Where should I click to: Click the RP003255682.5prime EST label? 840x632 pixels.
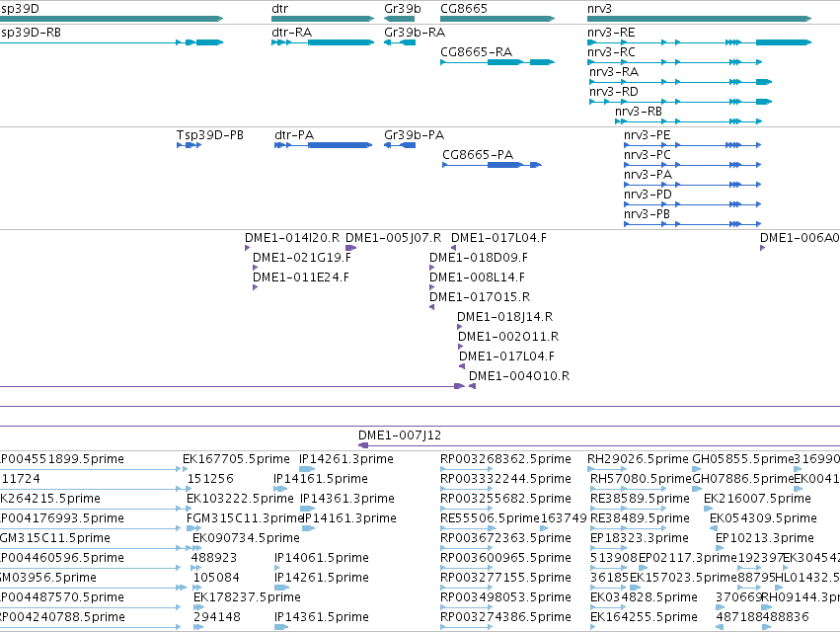(505, 499)
